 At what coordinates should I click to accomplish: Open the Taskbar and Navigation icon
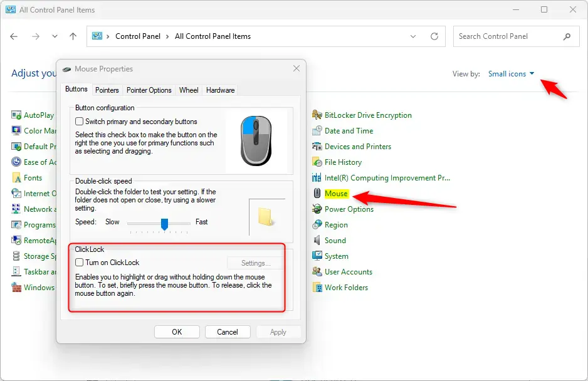pyautogui.click(x=16, y=272)
